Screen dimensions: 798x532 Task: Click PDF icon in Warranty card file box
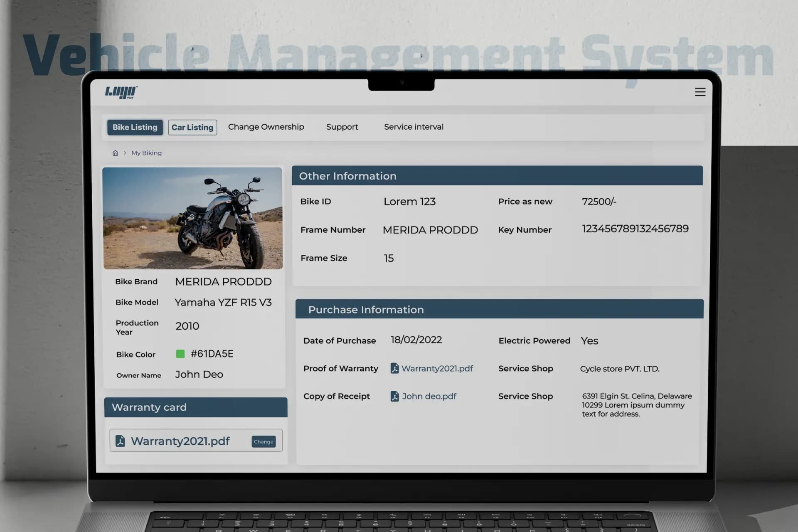120,441
